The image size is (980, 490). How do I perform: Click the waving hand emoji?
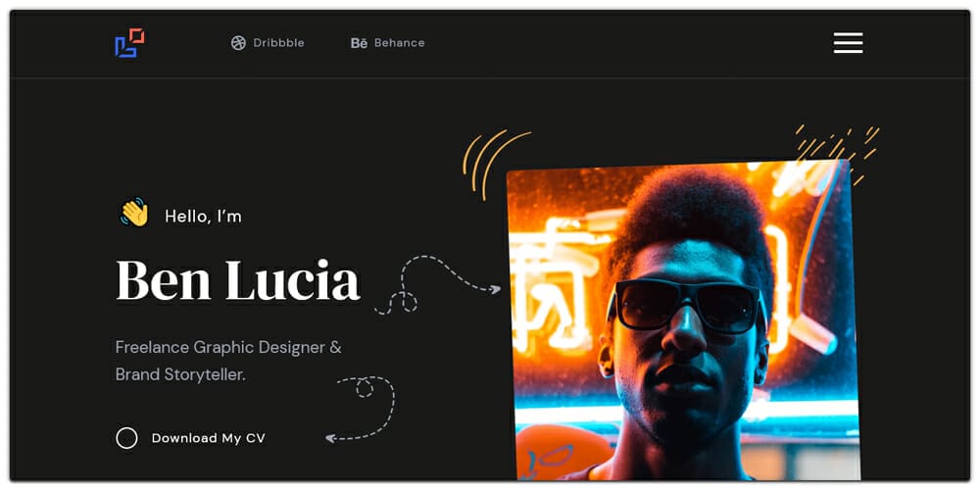click(x=134, y=213)
